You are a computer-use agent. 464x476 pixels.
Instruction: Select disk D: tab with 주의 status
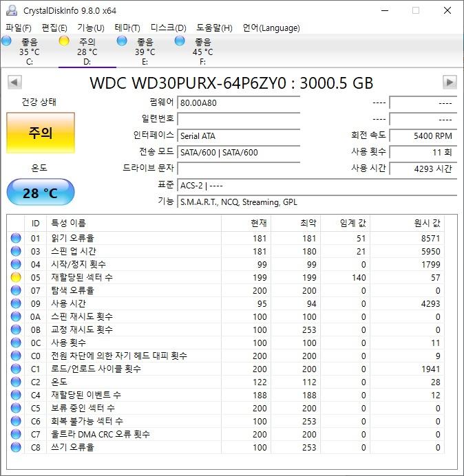click(87, 52)
